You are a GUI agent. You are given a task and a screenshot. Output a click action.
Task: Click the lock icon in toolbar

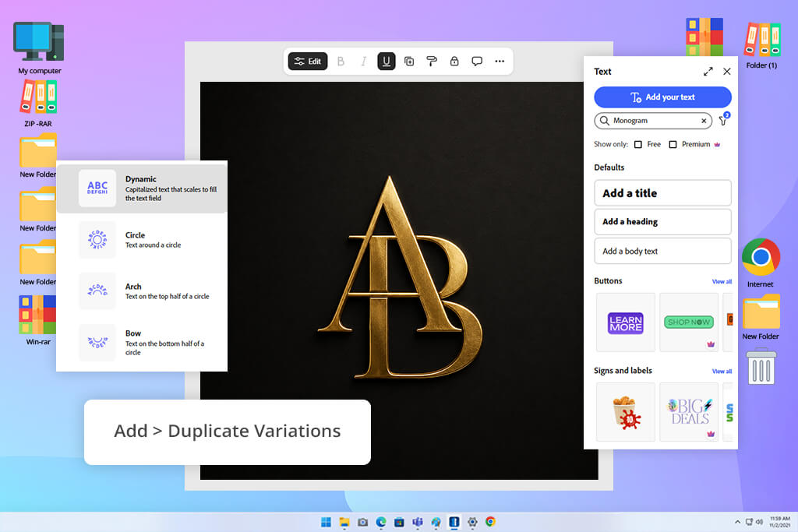454,62
